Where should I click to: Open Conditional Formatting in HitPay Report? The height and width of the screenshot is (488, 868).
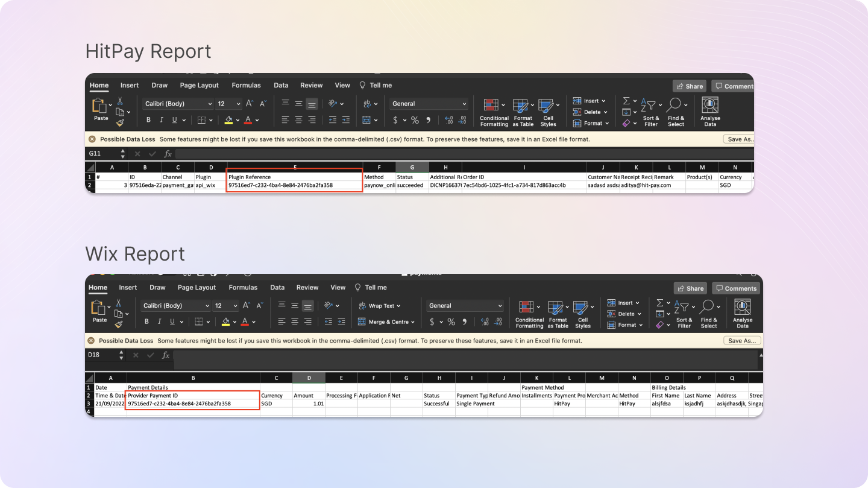[494, 112]
